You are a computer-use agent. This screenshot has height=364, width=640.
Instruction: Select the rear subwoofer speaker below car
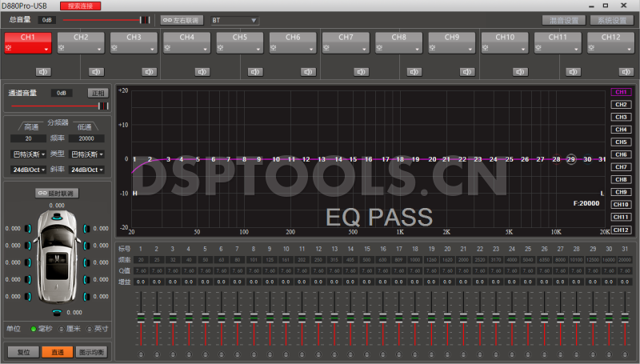[x=57, y=312]
